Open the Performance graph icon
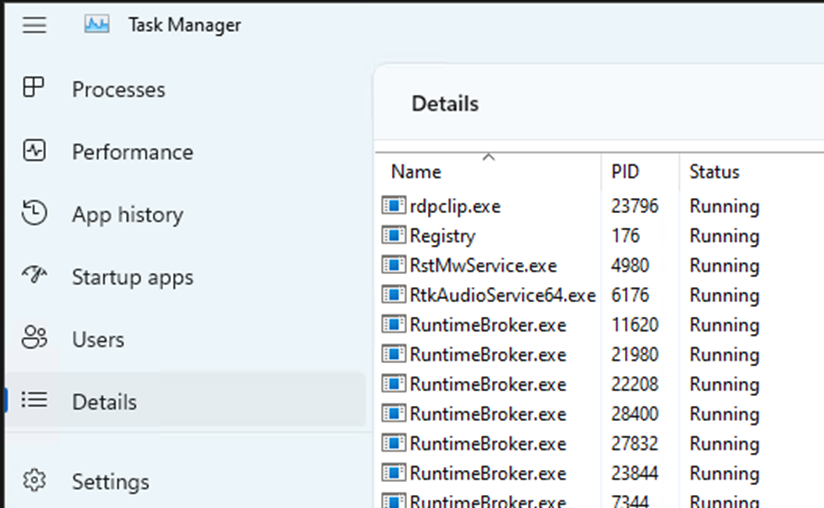Image resolution: width=824 pixels, height=508 pixels. (x=35, y=152)
